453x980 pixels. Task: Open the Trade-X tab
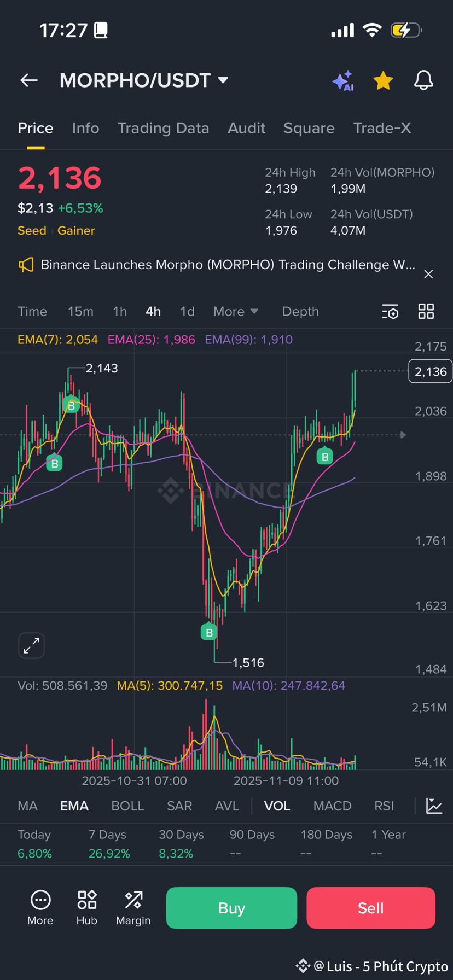click(x=382, y=128)
